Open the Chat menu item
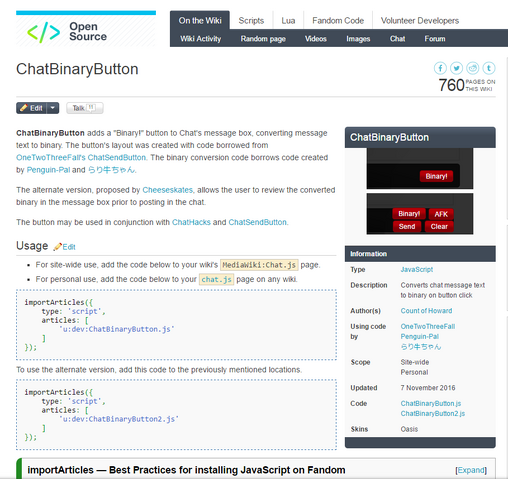This screenshot has width=508, height=479. (397, 39)
